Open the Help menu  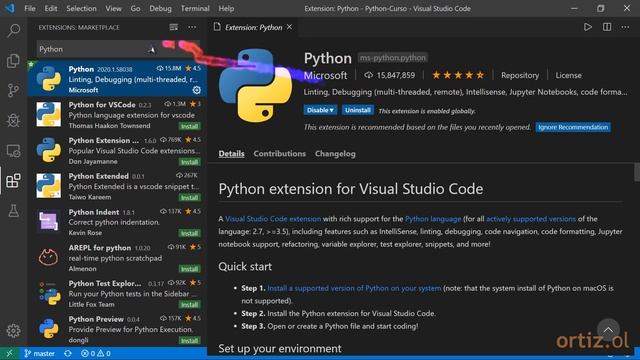pos(226,8)
